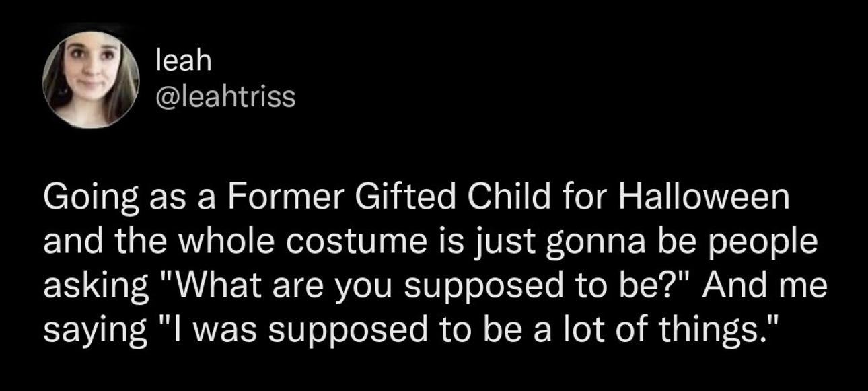
Task: Click the word "whole" in the tweet
Action: tap(233, 242)
